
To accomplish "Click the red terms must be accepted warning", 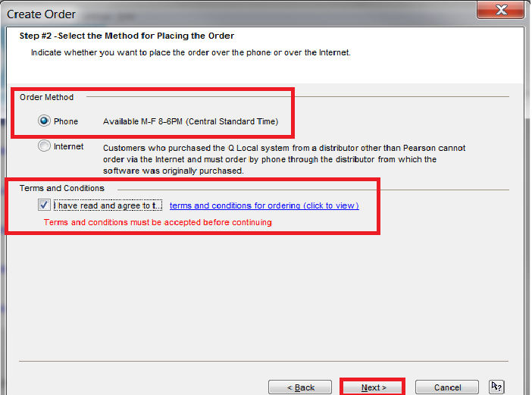I will pos(158,222).
